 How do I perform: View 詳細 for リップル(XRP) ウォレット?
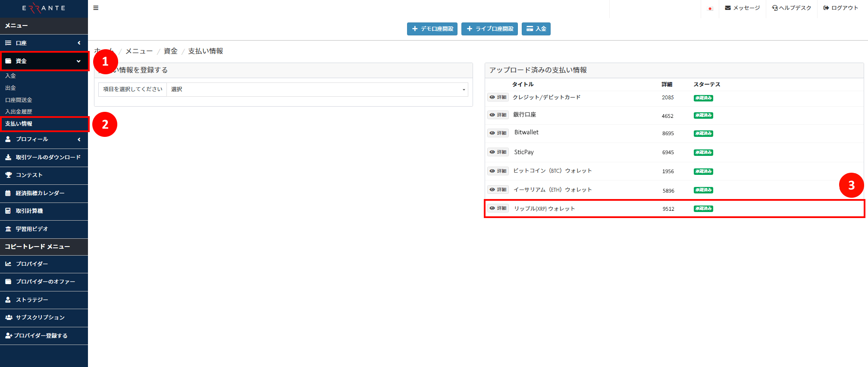(498, 208)
